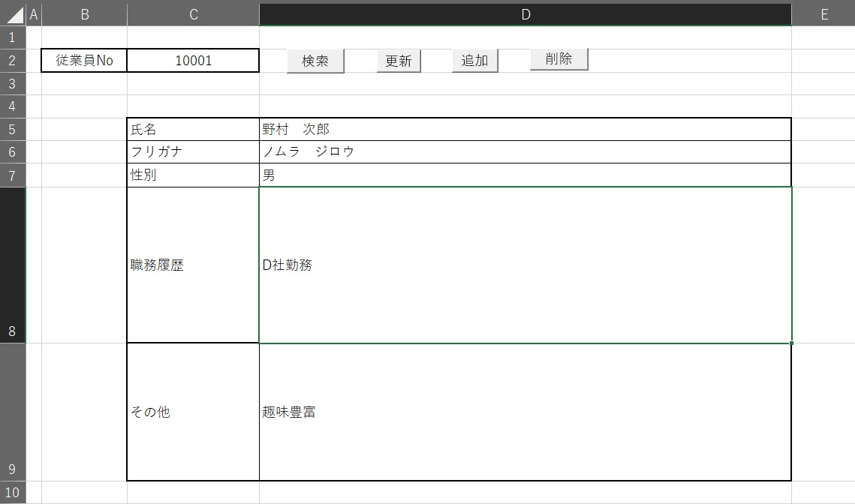Click the Select All corner triangle

(x=14, y=14)
